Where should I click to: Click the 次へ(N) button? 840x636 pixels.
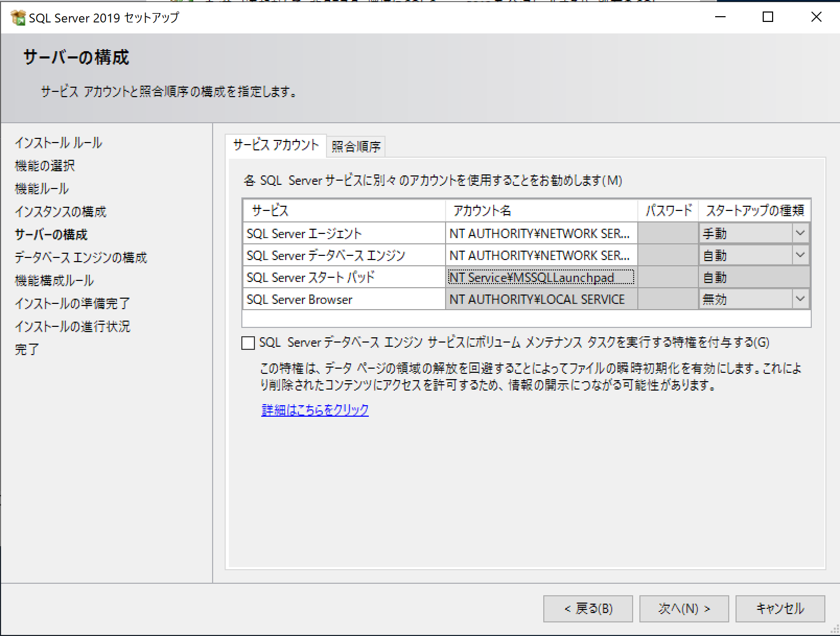(684, 609)
